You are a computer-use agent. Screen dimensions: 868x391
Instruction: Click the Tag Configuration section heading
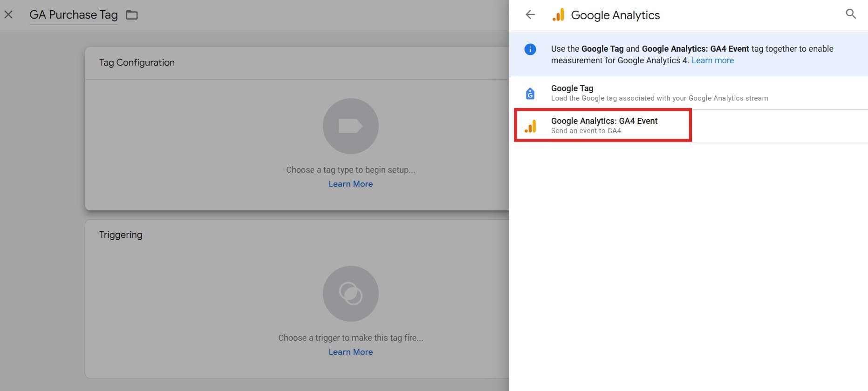[137, 62]
